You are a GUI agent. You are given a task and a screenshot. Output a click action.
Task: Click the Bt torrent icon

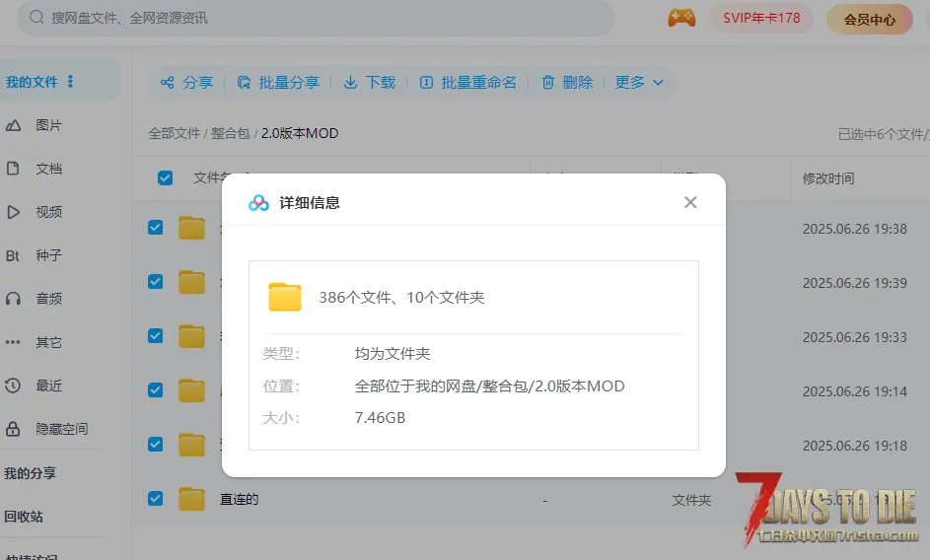(x=13, y=255)
